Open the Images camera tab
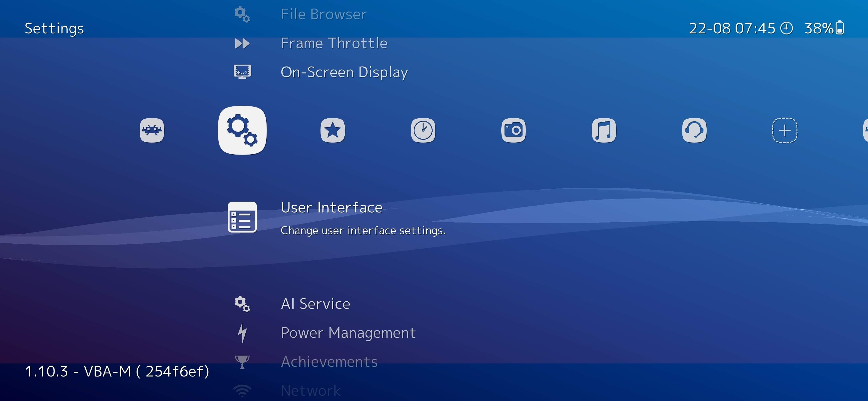Image resolution: width=868 pixels, height=401 pixels. [513, 130]
